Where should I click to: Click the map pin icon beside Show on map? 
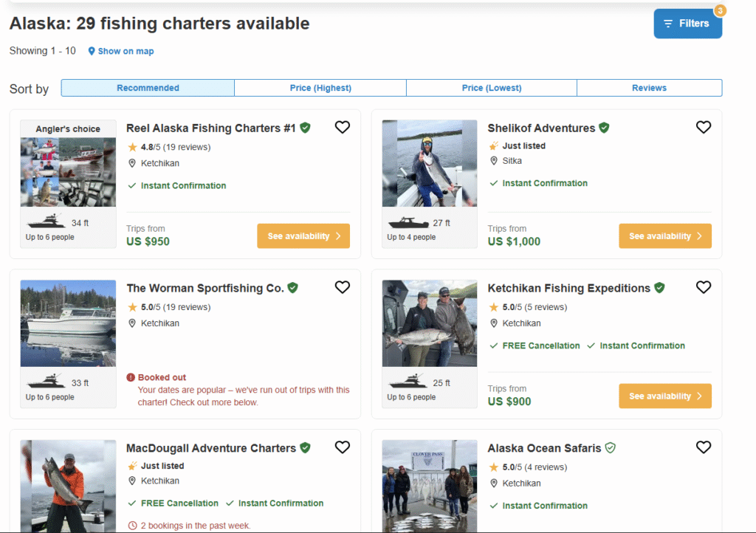[92, 51]
